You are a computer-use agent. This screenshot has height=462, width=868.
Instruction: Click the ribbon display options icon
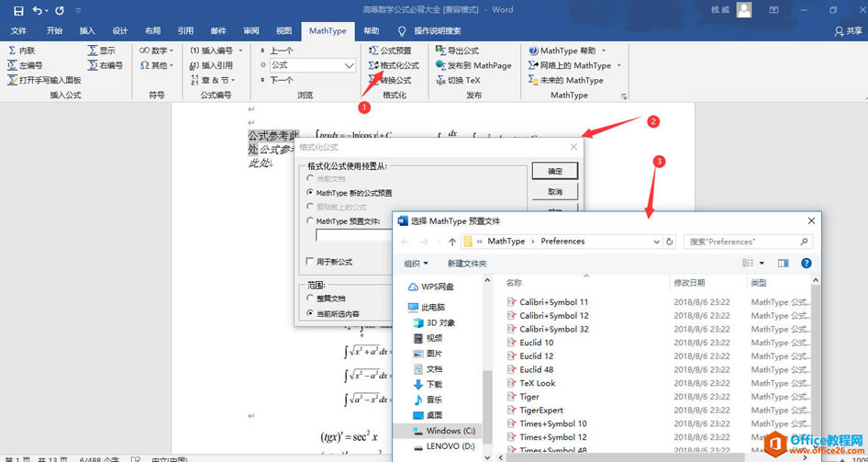(773, 10)
